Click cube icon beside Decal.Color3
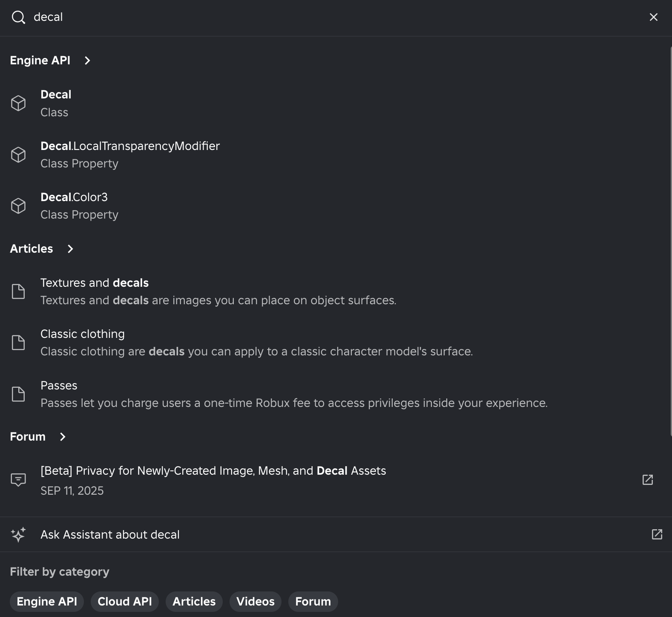This screenshot has height=617, width=672. coord(18,206)
